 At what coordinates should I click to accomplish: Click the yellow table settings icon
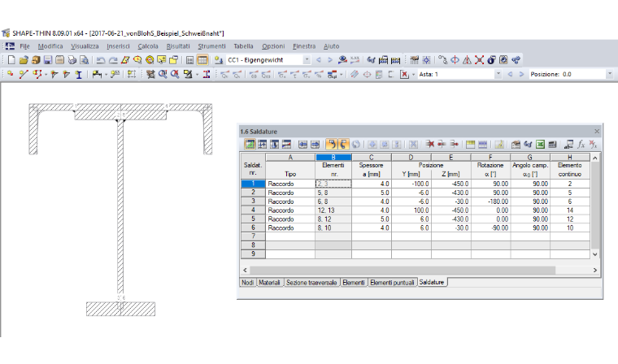pos(470,144)
